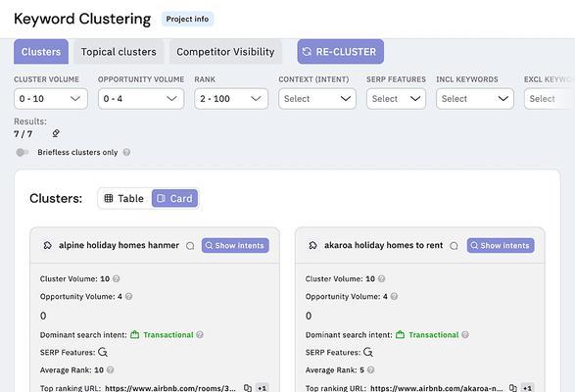The image size is (575, 392).
Task: Click cluster icon beside alpine holiday homes hanmer
Action: pyautogui.click(x=47, y=245)
